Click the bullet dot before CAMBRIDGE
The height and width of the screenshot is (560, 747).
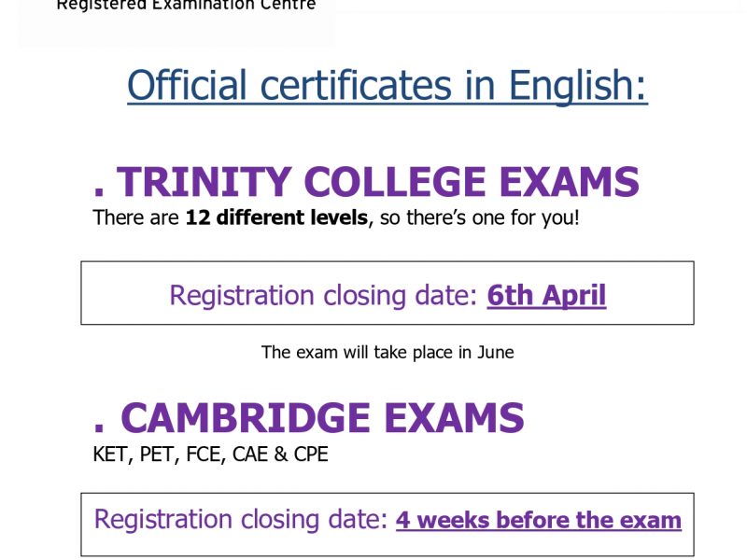coord(99,428)
